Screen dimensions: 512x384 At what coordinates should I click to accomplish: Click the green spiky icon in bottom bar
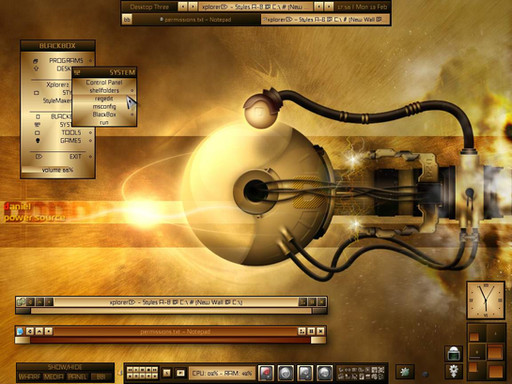click(x=405, y=372)
